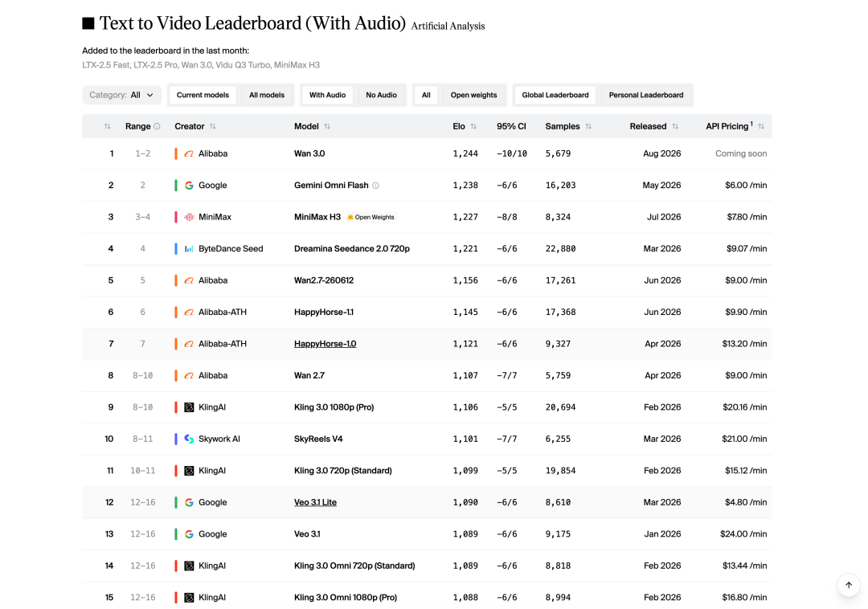This screenshot has height=609, width=868.
Task: Click the $24.00 /min price for Veo 3.1
Action: click(743, 534)
